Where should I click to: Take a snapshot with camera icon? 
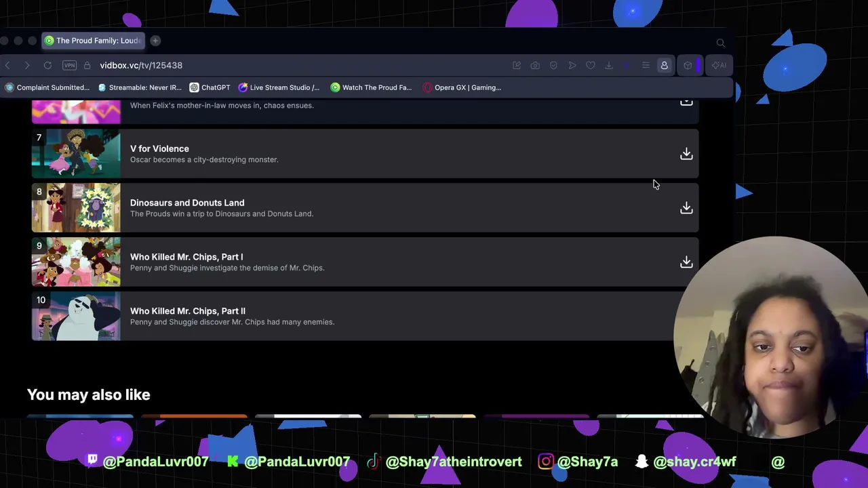[x=535, y=65]
